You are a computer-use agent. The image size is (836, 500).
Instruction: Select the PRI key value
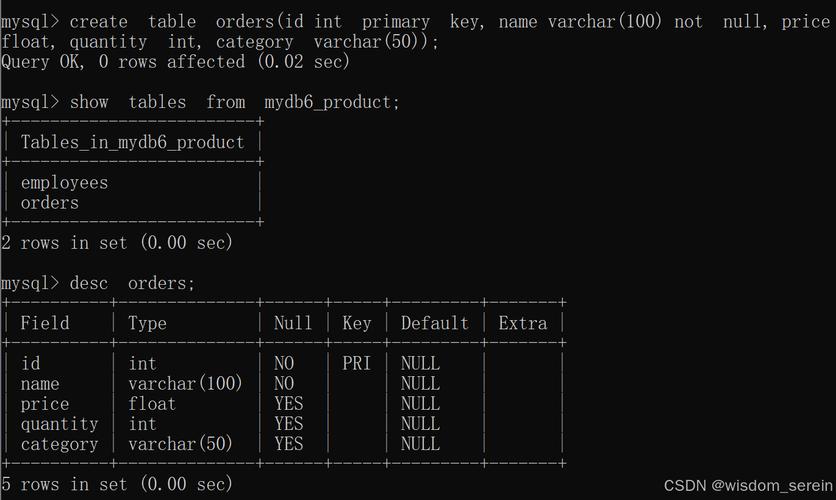[356, 364]
